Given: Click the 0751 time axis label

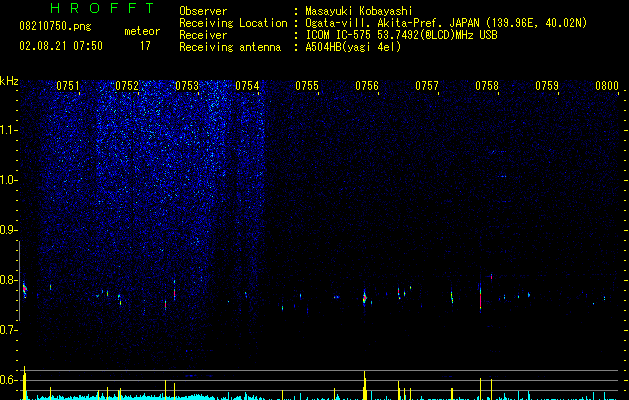Looking at the screenshot, I should pyautogui.click(x=68, y=86).
